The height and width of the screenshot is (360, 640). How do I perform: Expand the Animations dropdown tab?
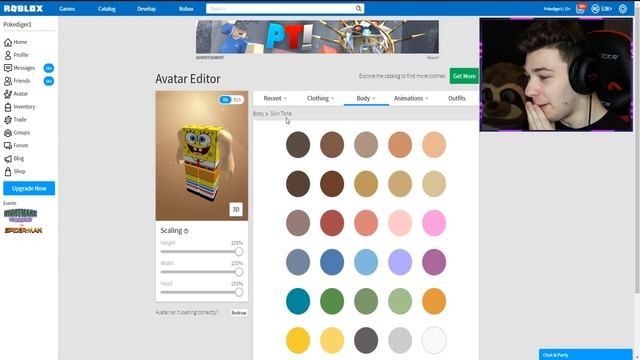pyautogui.click(x=411, y=98)
